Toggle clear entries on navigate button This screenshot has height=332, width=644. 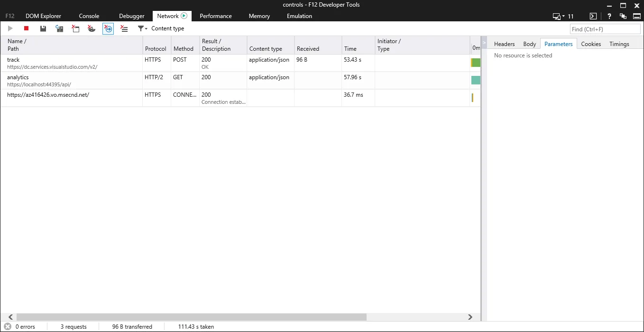coord(108,28)
